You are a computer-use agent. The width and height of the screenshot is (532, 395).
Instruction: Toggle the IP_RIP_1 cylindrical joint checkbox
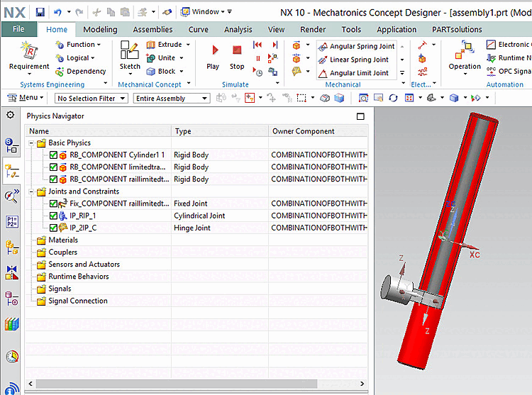click(x=53, y=216)
